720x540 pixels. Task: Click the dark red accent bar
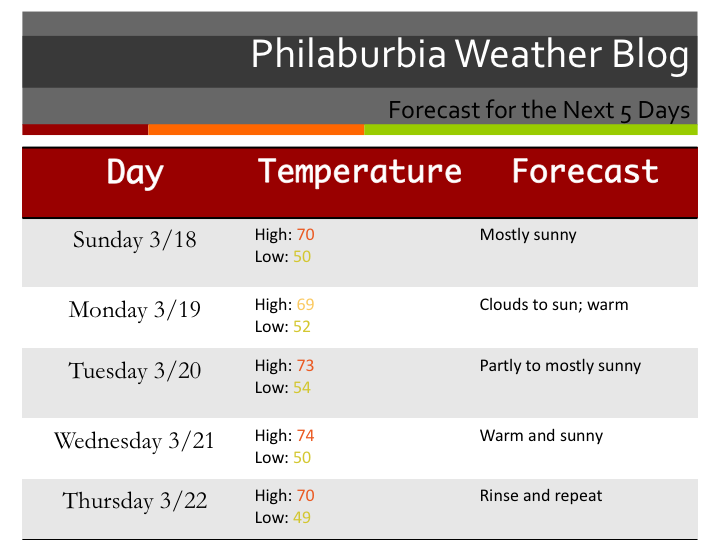[85, 129]
